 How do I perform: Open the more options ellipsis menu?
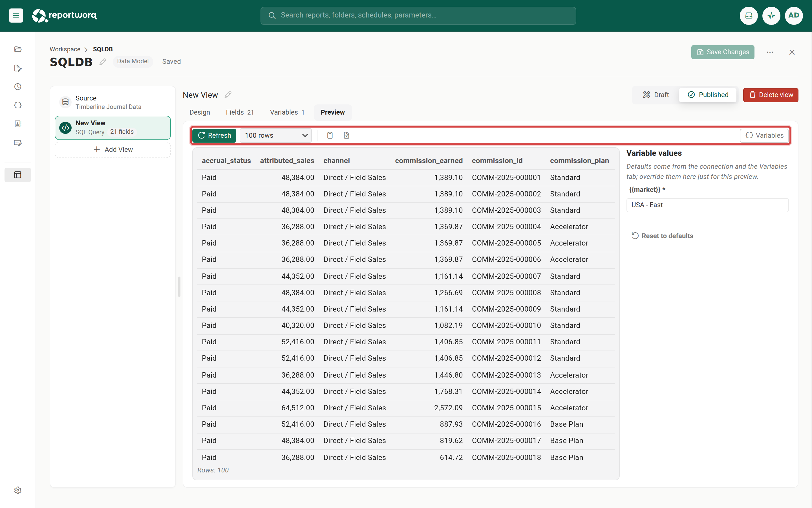pos(770,52)
